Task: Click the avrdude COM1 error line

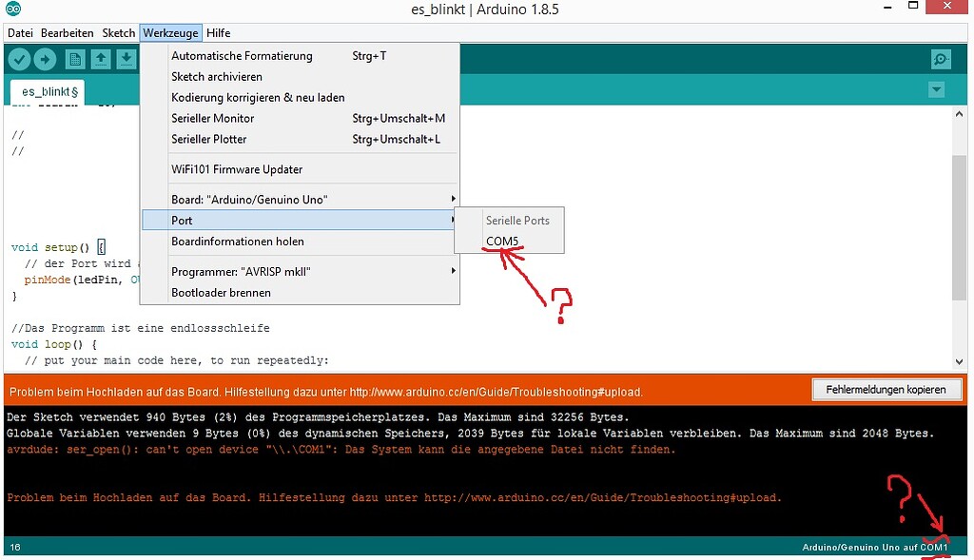Action: [341, 450]
